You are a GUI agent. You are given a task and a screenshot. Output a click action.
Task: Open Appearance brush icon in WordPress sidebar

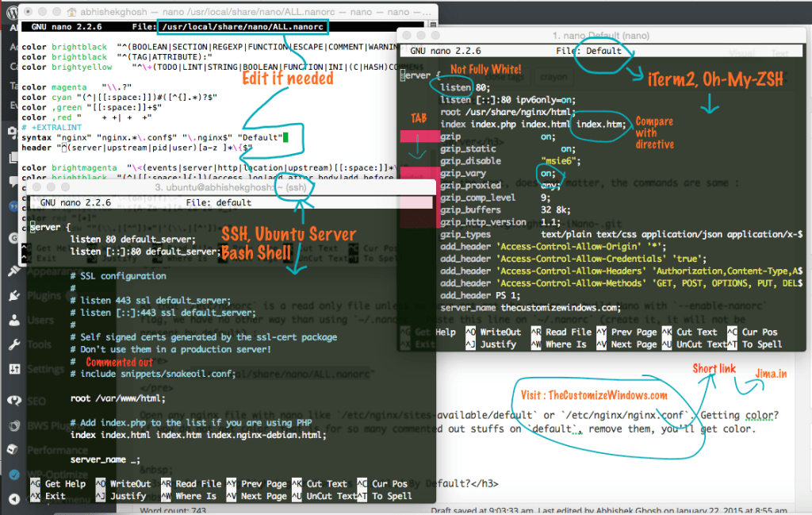[x=14, y=271]
